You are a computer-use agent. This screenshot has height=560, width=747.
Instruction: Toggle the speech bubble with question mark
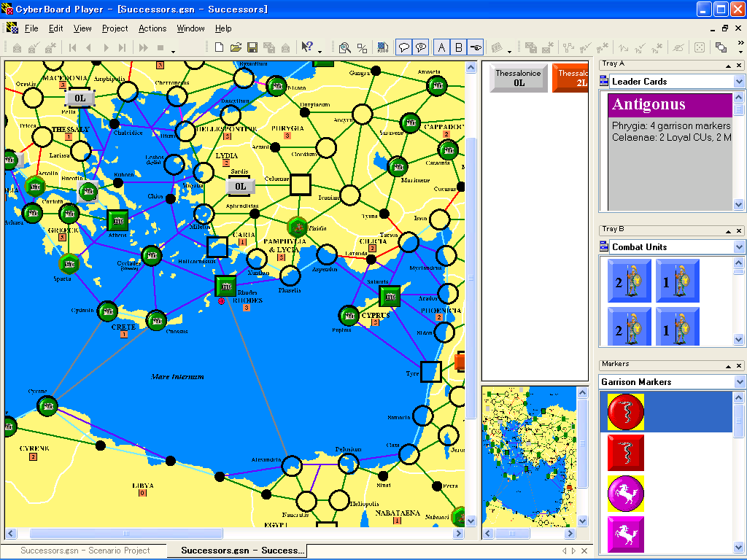(x=421, y=47)
